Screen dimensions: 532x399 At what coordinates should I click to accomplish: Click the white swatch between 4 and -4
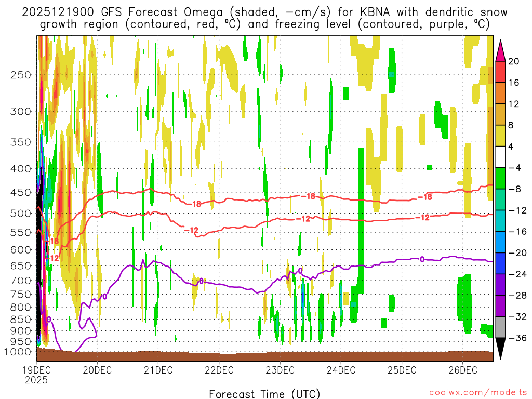point(501,157)
